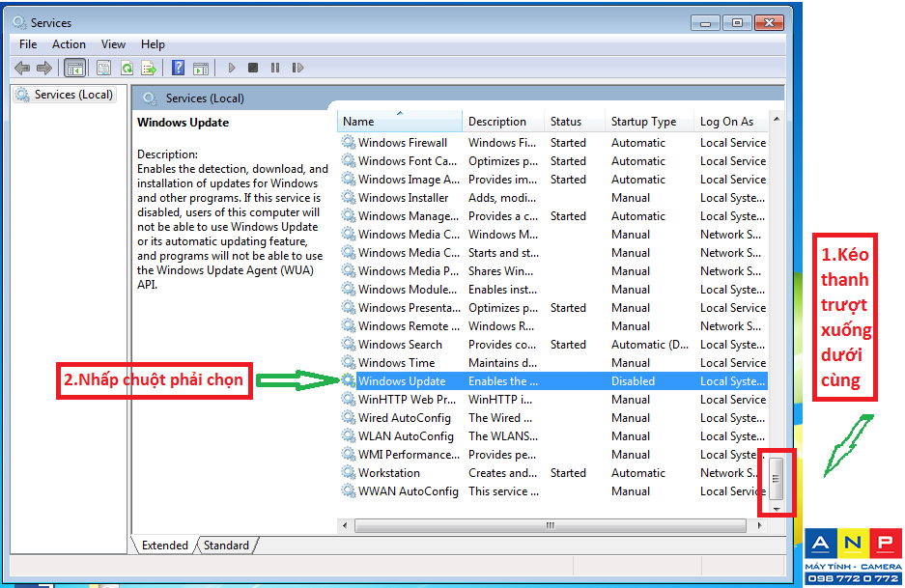905x588 pixels.
Task: Click vertical scrollbar down arrow
Action: [x=777, y=509]
